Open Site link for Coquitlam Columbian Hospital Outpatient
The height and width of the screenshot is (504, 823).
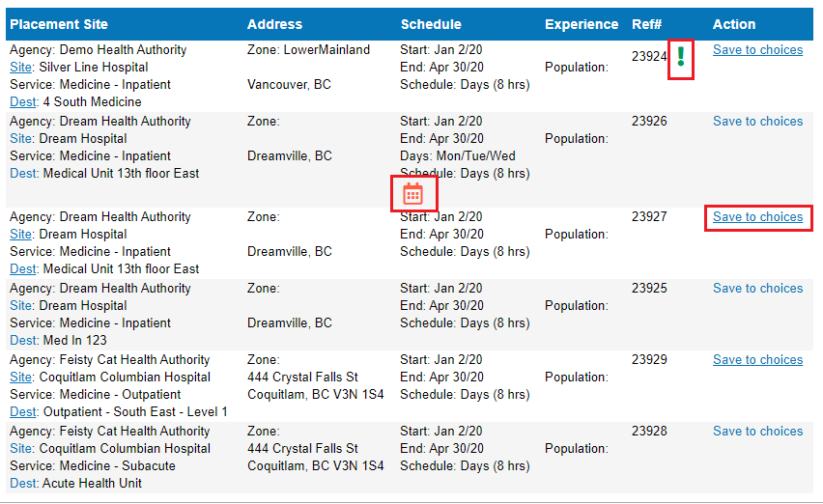coord(20,378)
